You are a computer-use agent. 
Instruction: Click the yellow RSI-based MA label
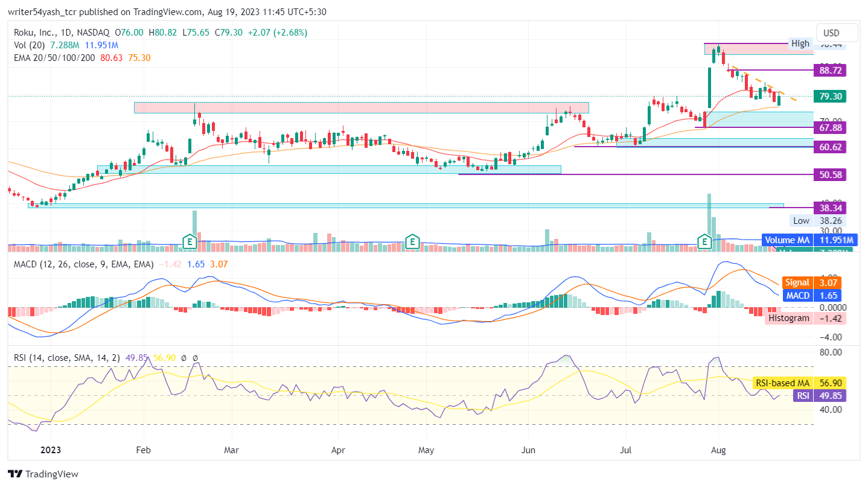[x=782, y=383]
